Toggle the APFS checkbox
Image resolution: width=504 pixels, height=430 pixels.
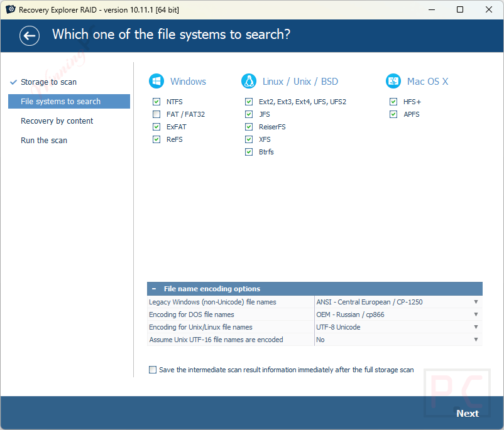tap(393, 114)
